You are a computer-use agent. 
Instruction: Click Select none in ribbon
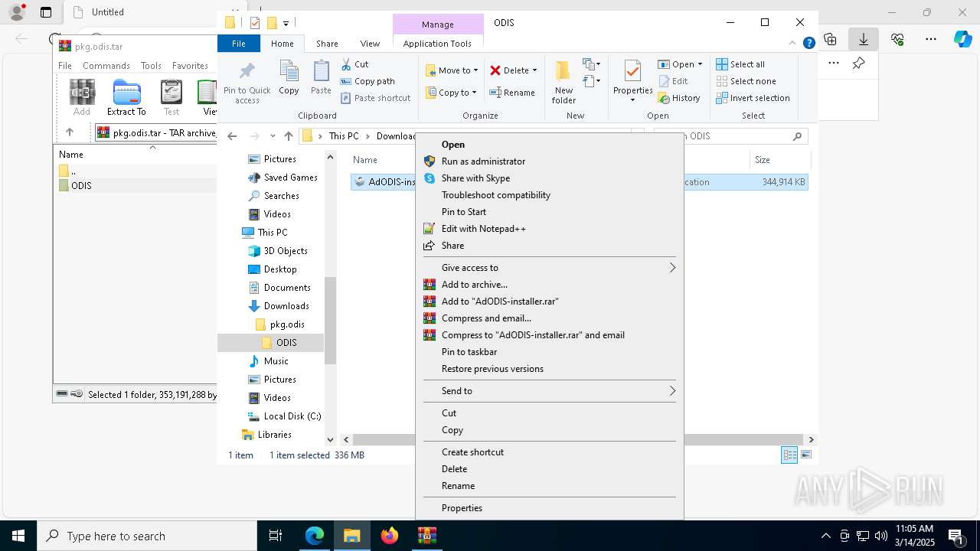coord(746,81)
